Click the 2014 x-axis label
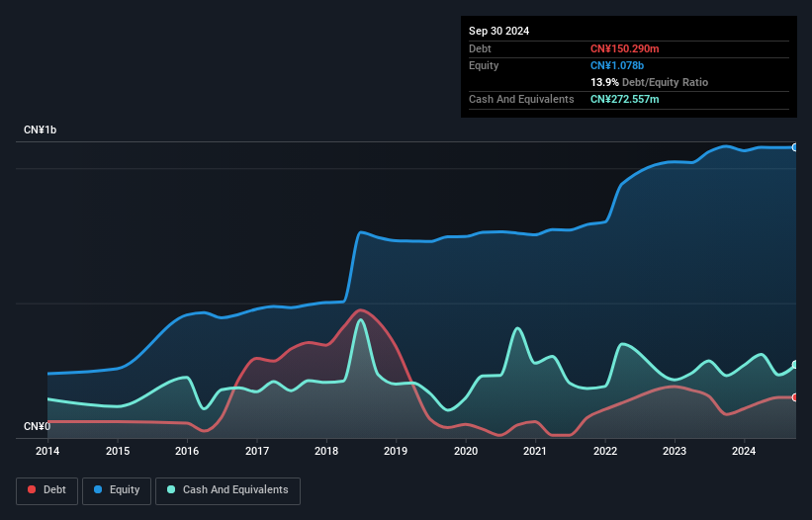 click(47, 451)
